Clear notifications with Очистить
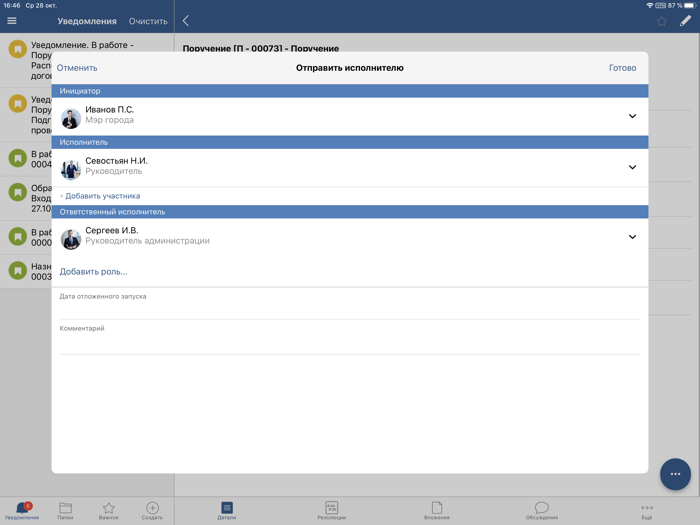This screenshot has width=700, height=525. pos(148,21)
